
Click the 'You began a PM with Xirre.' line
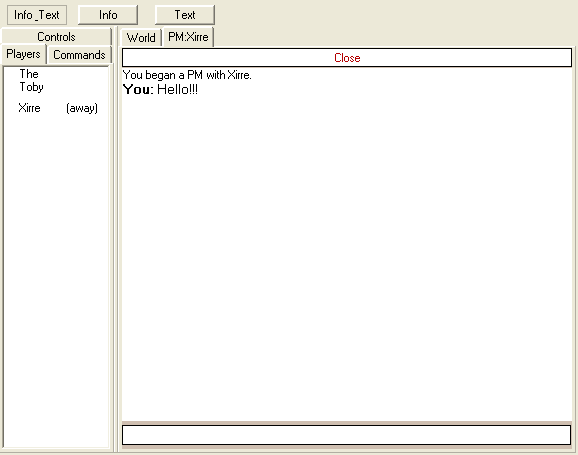click(187, 75)
